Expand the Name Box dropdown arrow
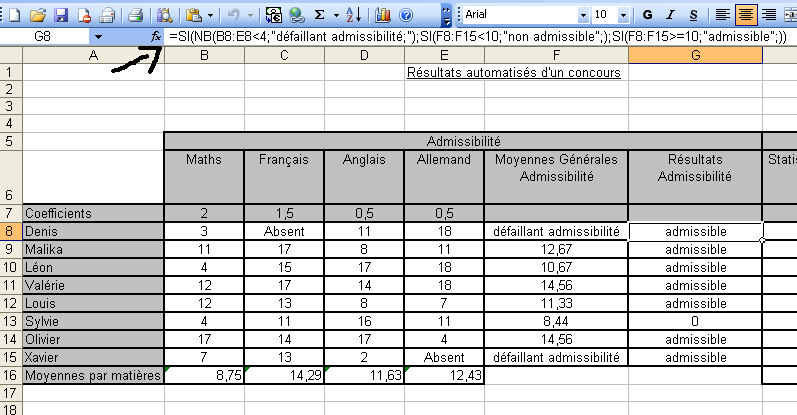This screenshot has height=415, width=797. (98, 37)
